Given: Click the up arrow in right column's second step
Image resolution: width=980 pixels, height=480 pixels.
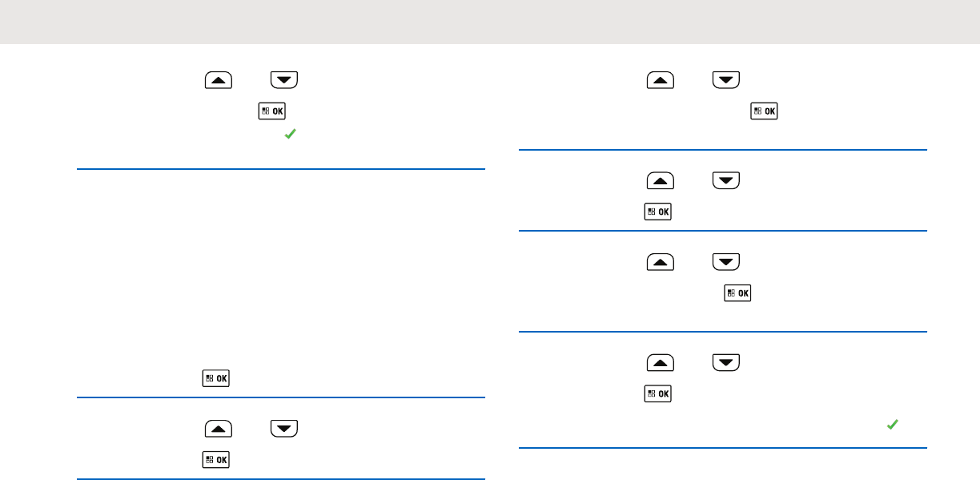Looking at the screenshot, I should tap(661, 182).
